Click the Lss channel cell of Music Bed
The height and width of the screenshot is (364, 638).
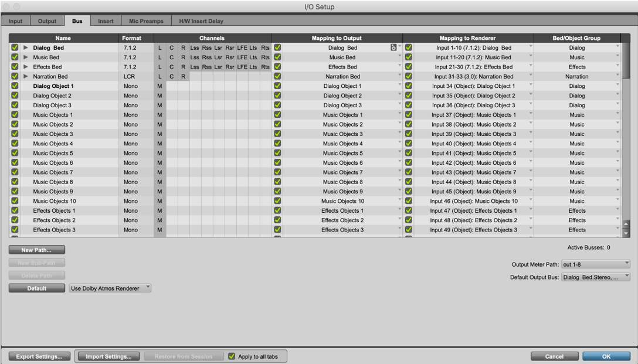coord(195,57)
